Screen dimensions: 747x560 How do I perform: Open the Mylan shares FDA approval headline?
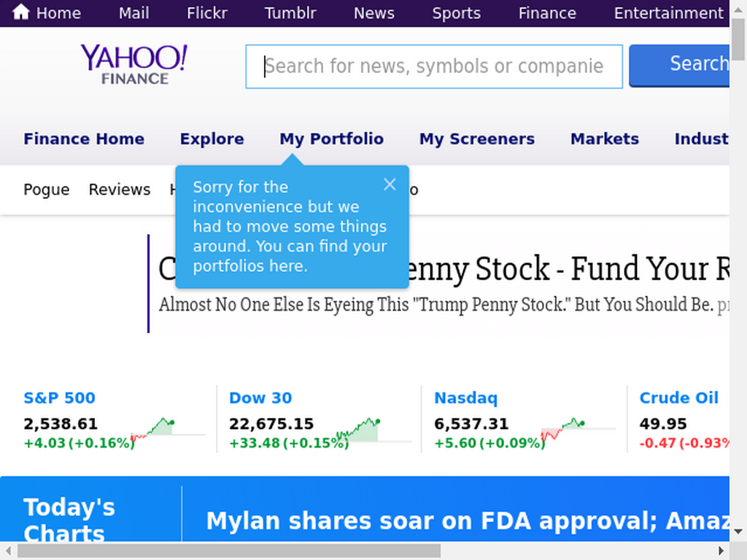(x=468, y=521)
